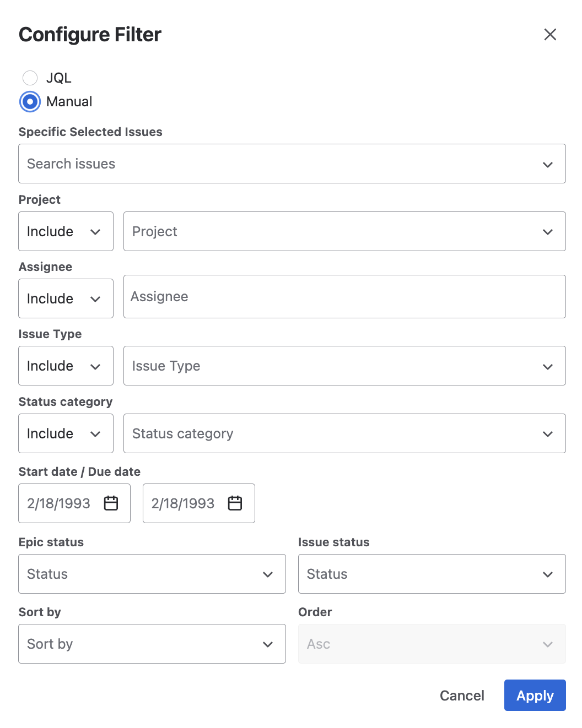Close the Configure Filter dialog
Screen dimensions: 582x728
549,35
